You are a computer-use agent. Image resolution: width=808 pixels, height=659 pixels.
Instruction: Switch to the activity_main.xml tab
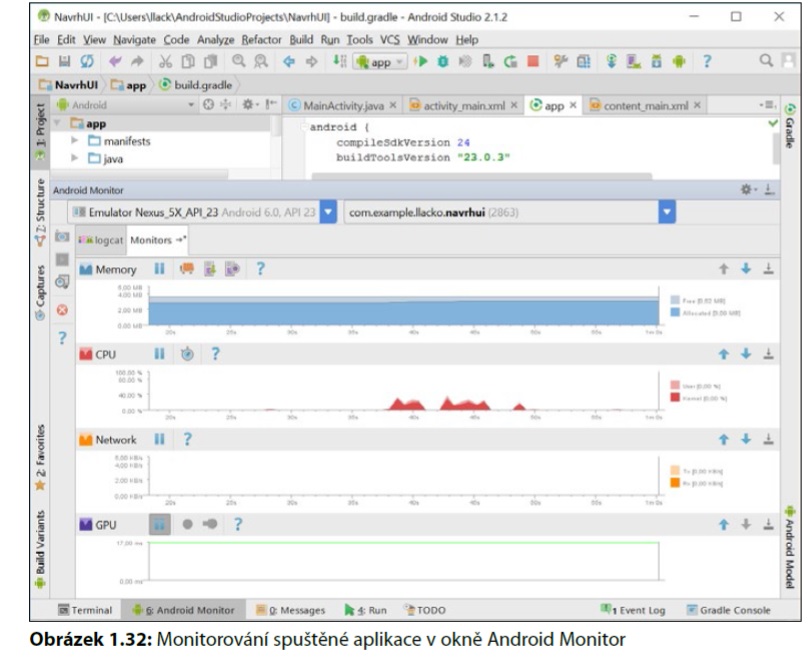pos(464,106)
